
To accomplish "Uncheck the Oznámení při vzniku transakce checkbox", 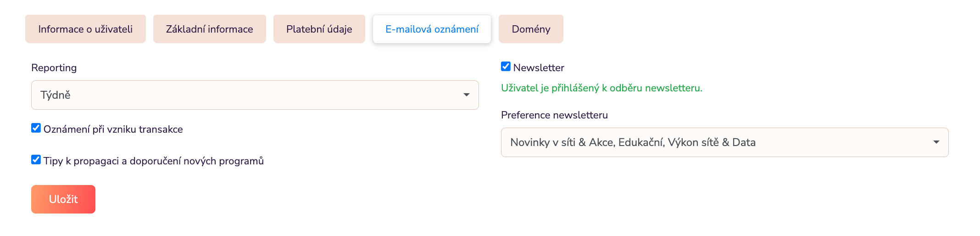I will 36,128.
